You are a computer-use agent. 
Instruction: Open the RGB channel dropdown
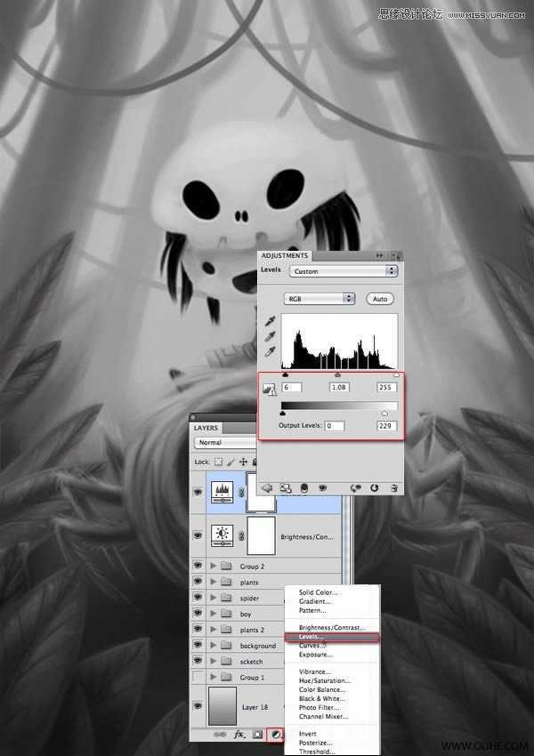tap(320, 299)
